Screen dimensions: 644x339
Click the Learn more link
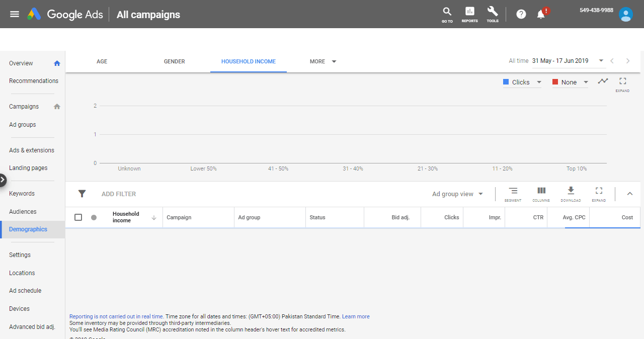click(x=356, y=317)
